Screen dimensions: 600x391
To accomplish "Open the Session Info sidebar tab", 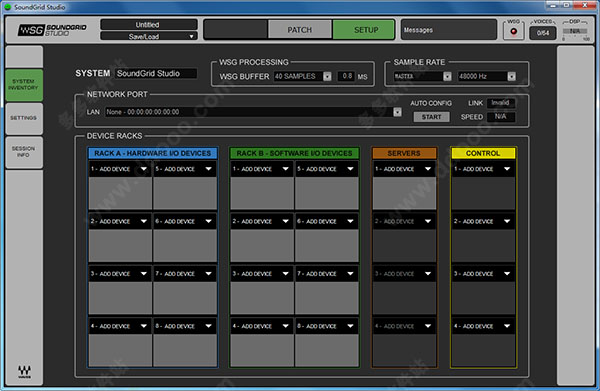I will point(24,152).
